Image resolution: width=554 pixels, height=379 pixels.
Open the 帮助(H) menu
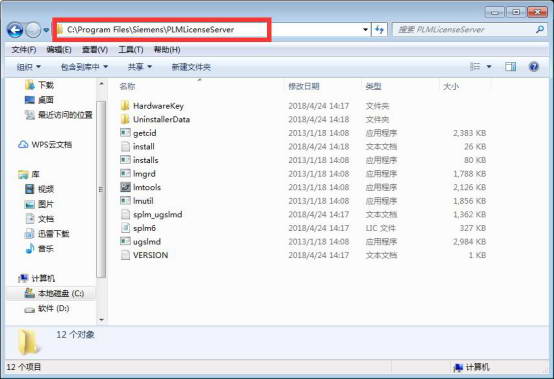tap(167, 50)
